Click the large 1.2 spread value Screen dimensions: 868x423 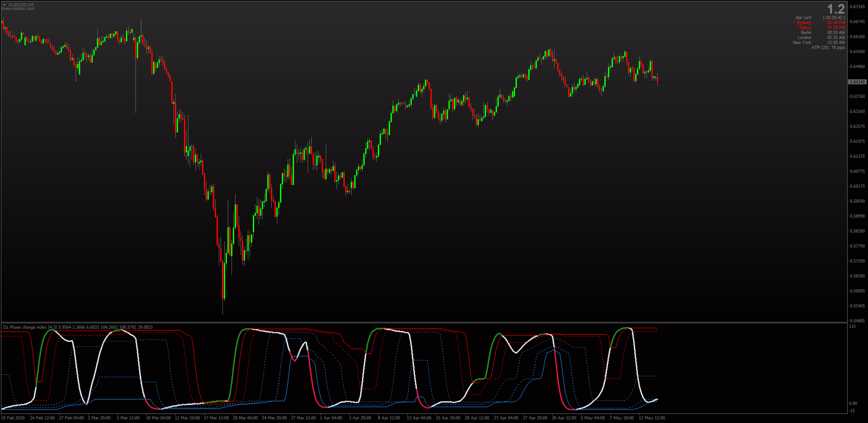coord(836,9)
